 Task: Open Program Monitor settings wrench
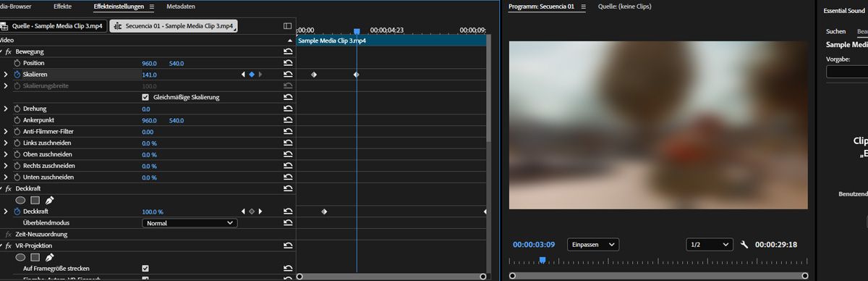click(744, 245)
